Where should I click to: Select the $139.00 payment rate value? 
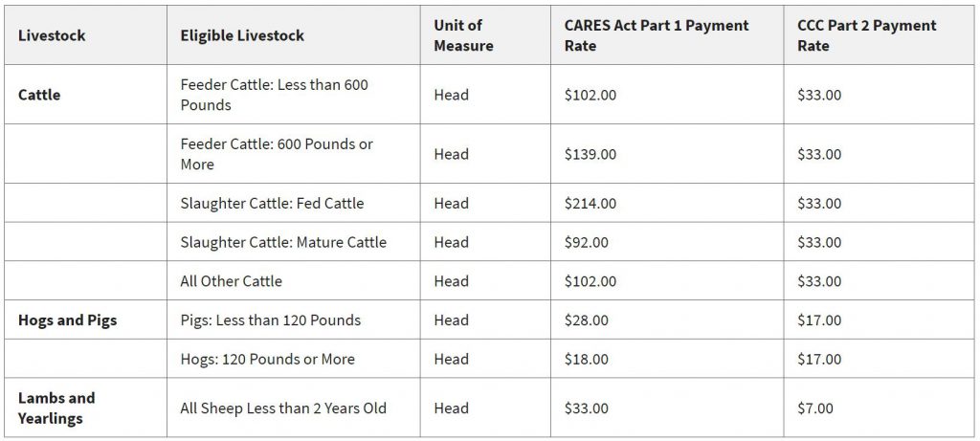[x=590, y=154]
